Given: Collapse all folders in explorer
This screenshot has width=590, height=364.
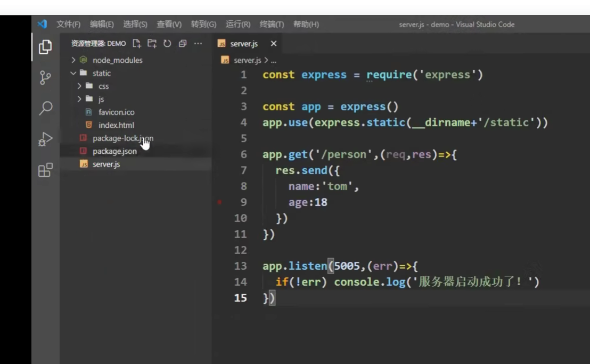Looking at the screenshot, I should [x=183, y=44].
